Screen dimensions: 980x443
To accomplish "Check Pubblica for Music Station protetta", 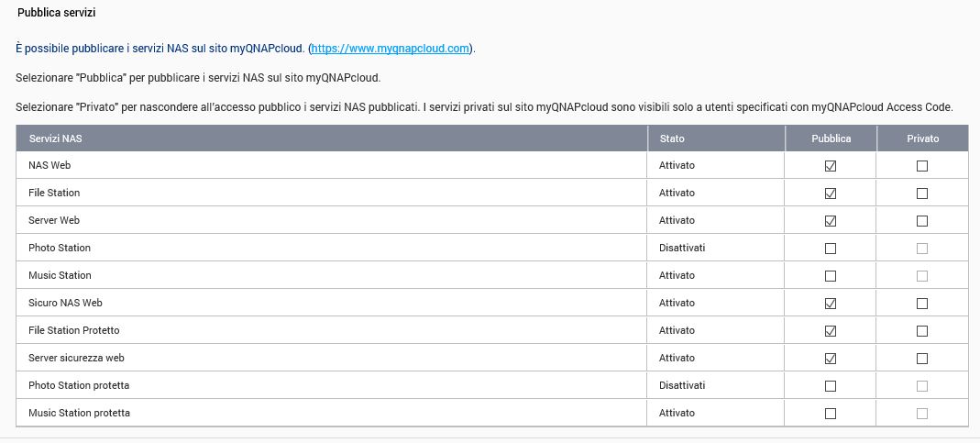I will click(831, 414).
